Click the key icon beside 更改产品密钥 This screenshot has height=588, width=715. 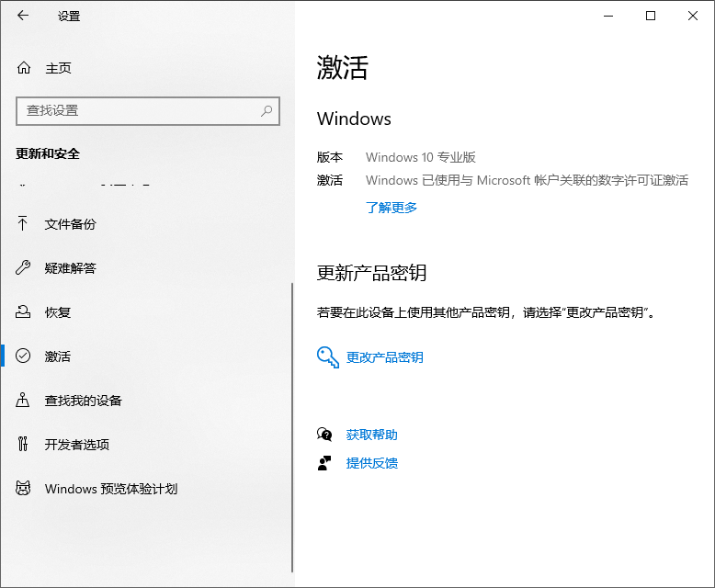click(x=328, y=356)
